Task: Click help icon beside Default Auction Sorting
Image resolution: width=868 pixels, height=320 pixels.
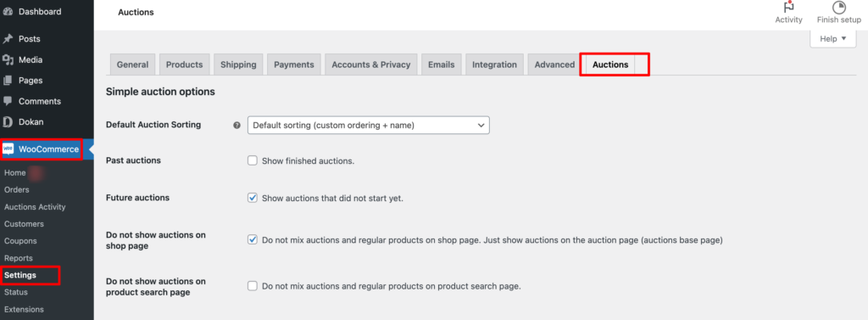Action: tap(237, 126)
